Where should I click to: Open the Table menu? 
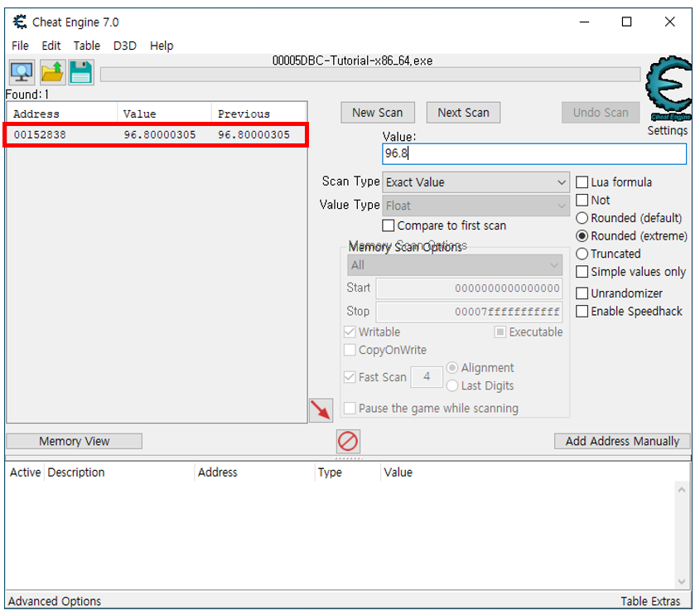click(87, 46)
